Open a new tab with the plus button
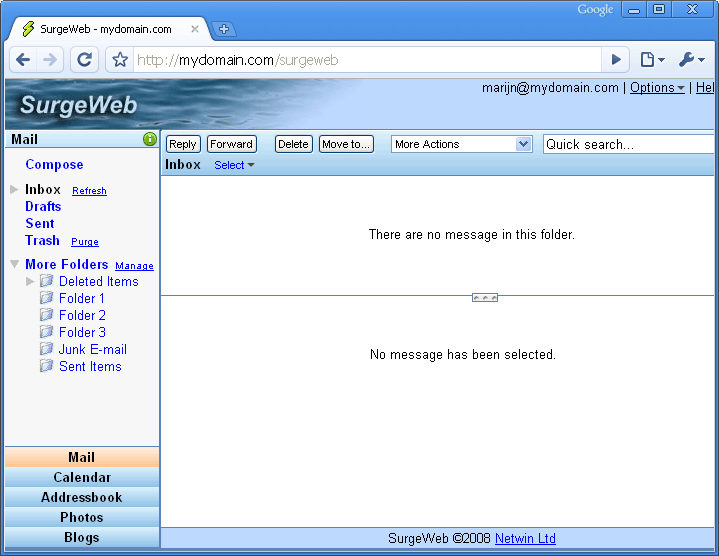This screenshot has width=719, height=556. pyautogui.click(x=224, y=29)
